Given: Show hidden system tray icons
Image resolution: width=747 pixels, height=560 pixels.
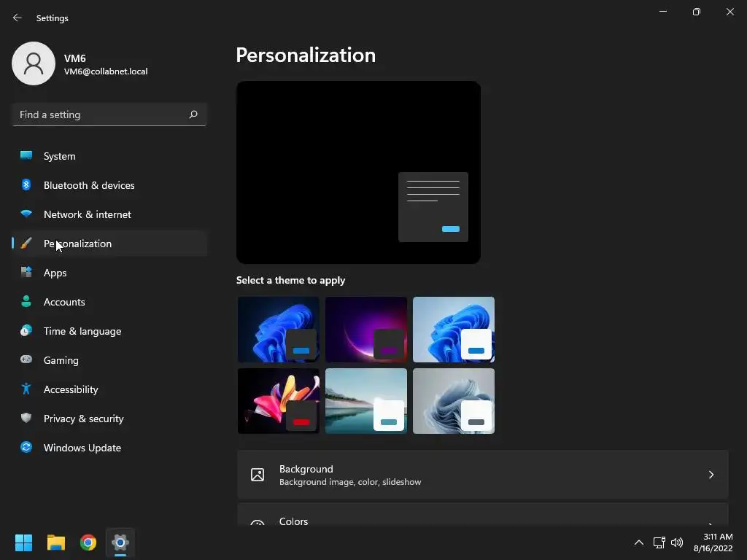Looking at the screenshot, I should 639,542.
